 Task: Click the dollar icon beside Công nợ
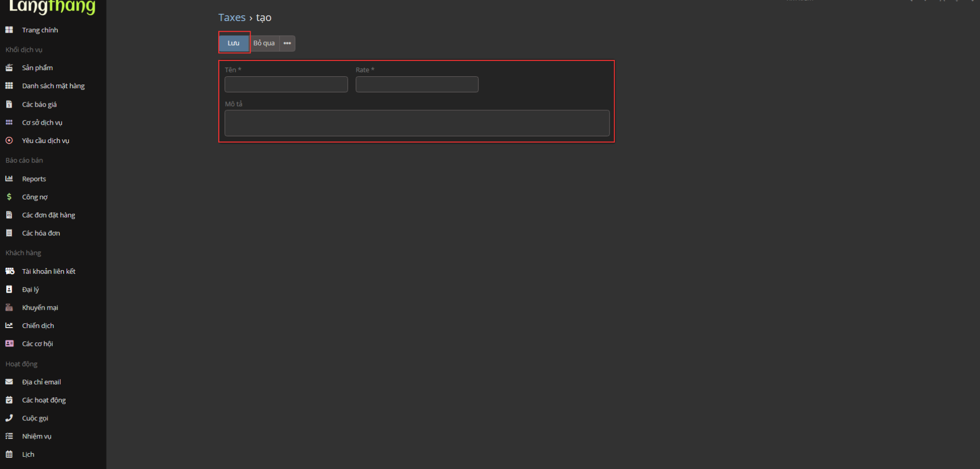(9, 196)
